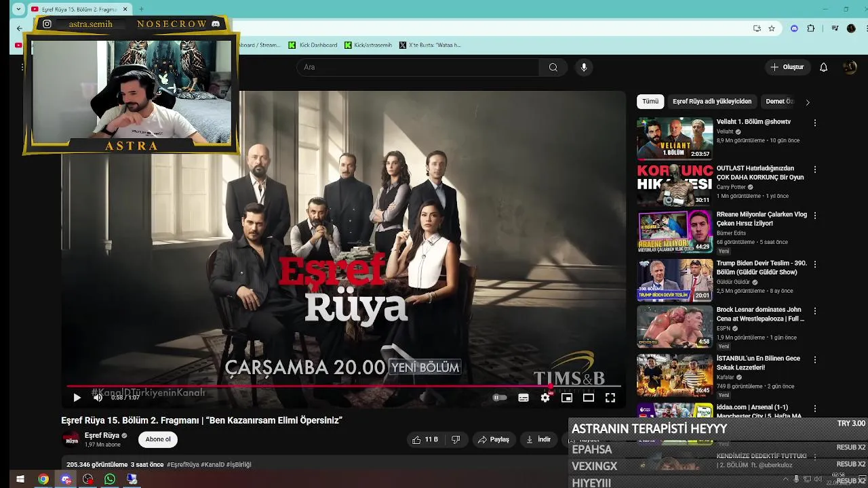Open options for Trump Biden Devir Teslim video

pos(815,264)
